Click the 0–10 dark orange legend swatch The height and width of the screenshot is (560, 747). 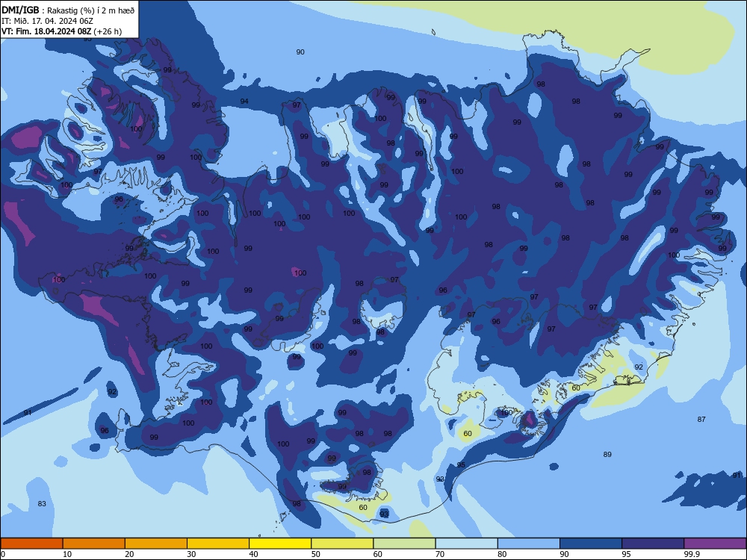coord(32,544)
